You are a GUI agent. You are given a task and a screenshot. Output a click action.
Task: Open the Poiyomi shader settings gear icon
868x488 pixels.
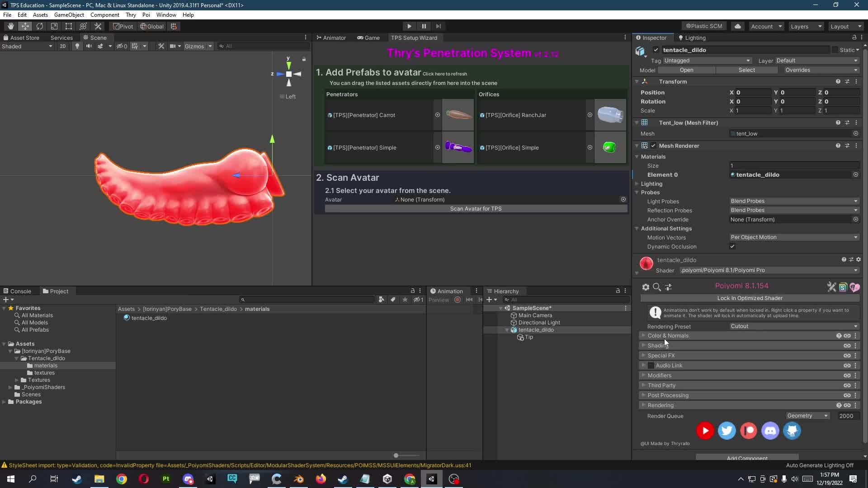(646, 287)
